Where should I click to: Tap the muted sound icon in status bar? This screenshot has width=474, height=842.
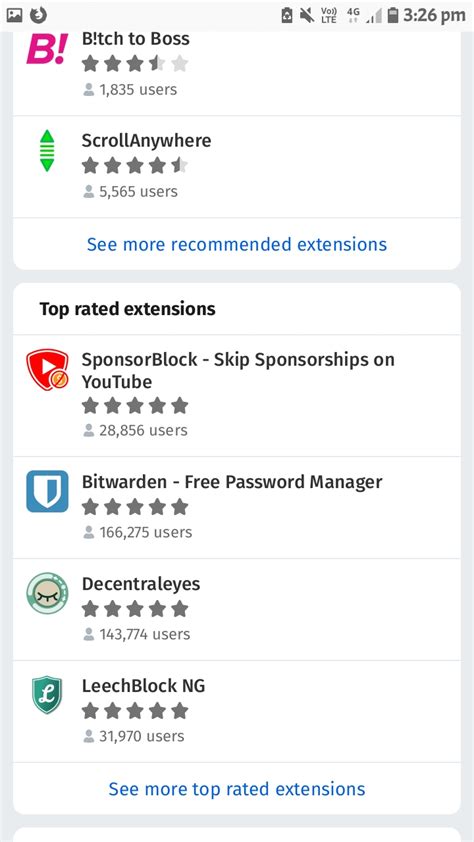(307, 15)
